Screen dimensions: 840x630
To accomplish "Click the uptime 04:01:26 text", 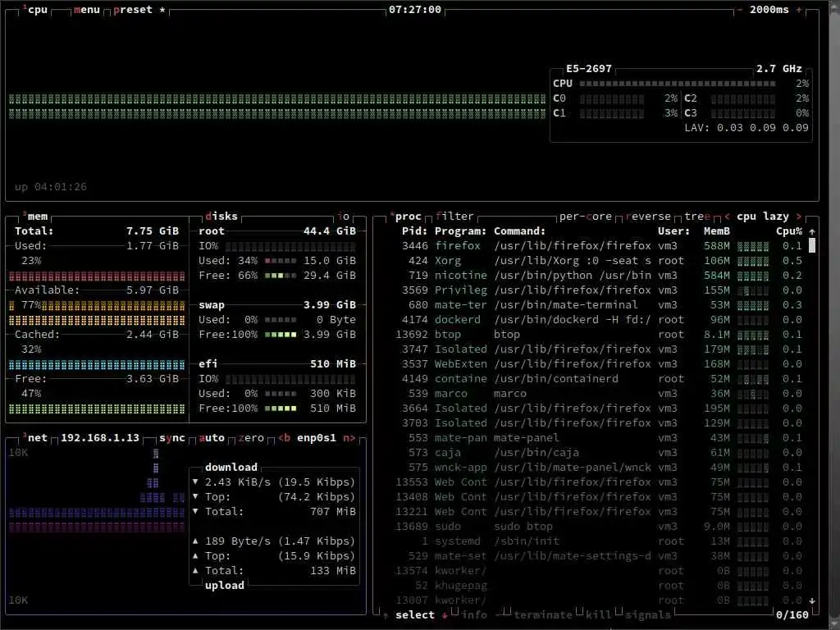I will pos(50,187).
